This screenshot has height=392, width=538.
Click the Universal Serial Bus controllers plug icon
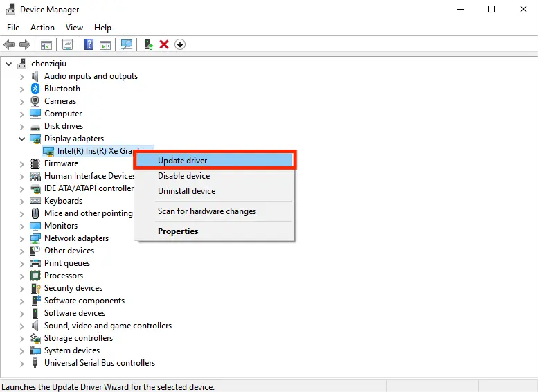[x=35, y=363]
